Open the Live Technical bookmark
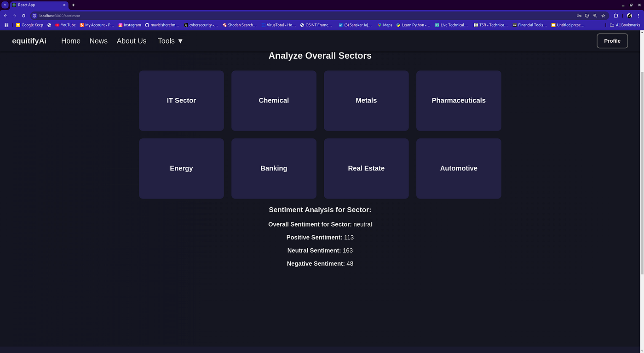The width and height of the screenshot is (644, 353). [x=451, y=25]
